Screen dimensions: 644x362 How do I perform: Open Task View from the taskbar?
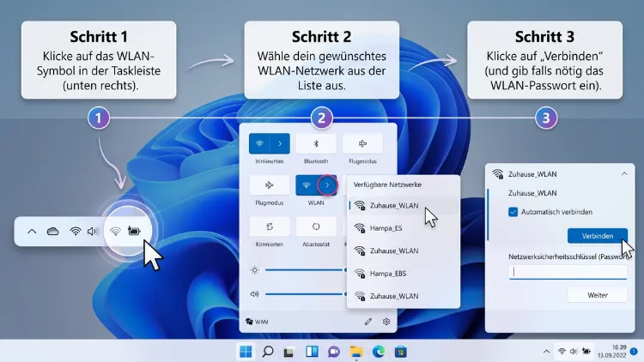289,353
